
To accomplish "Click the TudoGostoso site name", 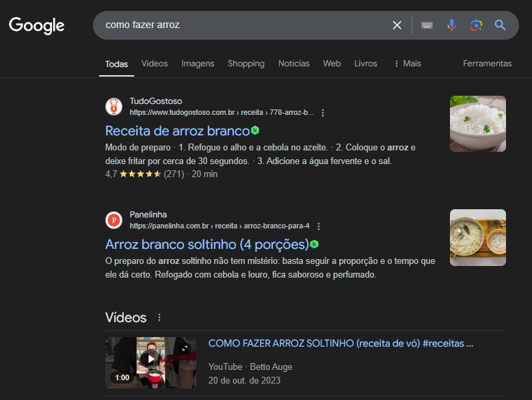I will pyautogui.click(x=156, y=101).
